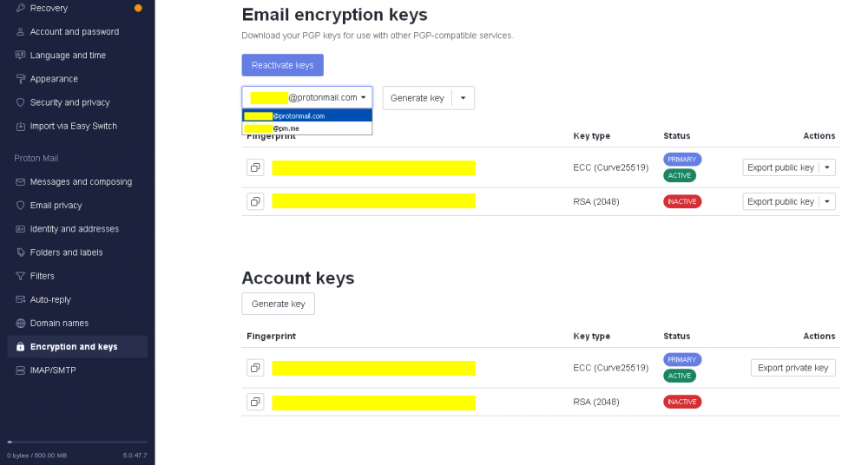The height and width of the screenshot is (465, 868).
Task: Expand the Generate key dropdown arrow
Action: 463,98
